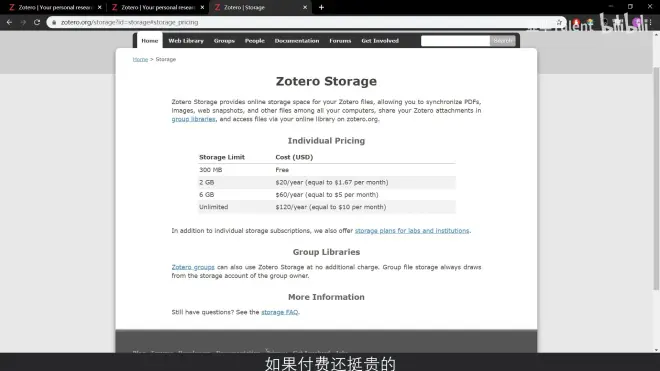This screenshot has height=371, width=660.
Task: Click the Individual Pricing heading
Action: [326, 141]
